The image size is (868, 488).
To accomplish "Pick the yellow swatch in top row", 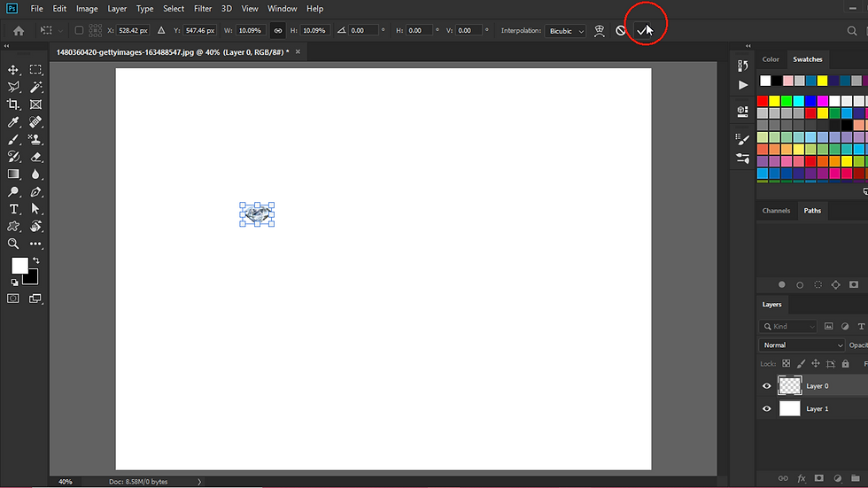I will click(x=823, y=81).
